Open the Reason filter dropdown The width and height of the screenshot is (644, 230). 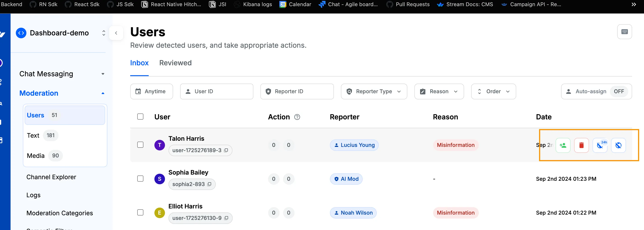pos(439,91)
